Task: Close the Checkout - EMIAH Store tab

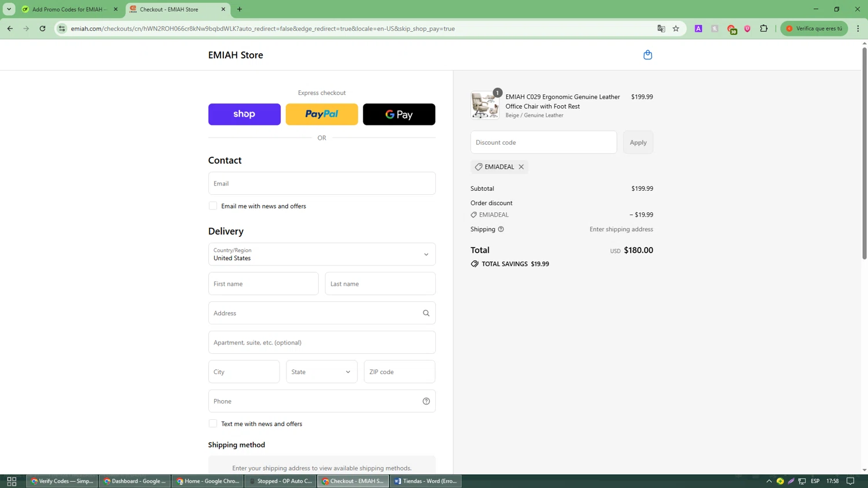Action: tap(223, 9)
